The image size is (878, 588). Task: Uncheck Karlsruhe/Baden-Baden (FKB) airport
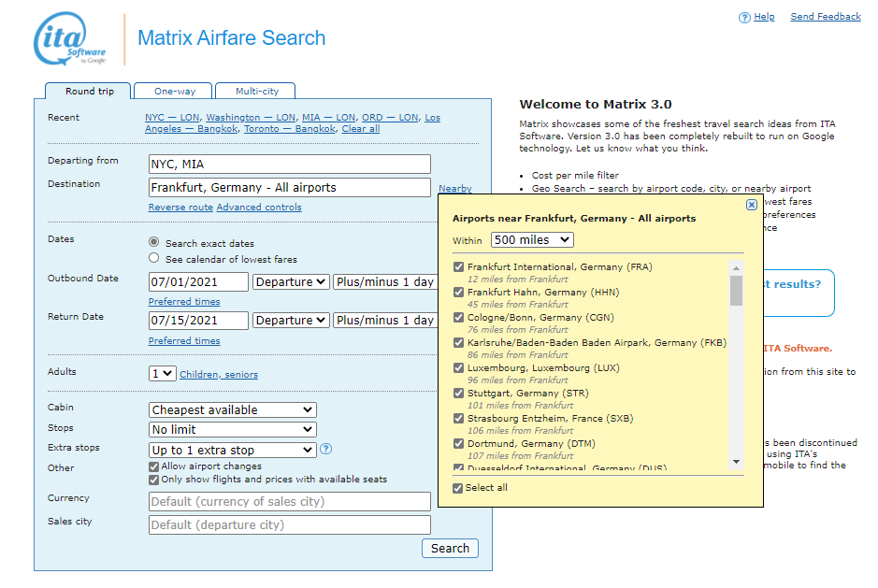pos(458,343)
